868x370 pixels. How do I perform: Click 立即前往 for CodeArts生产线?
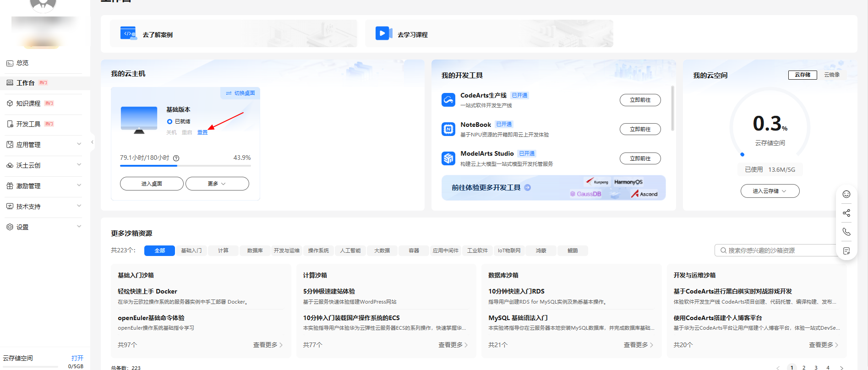640,100
